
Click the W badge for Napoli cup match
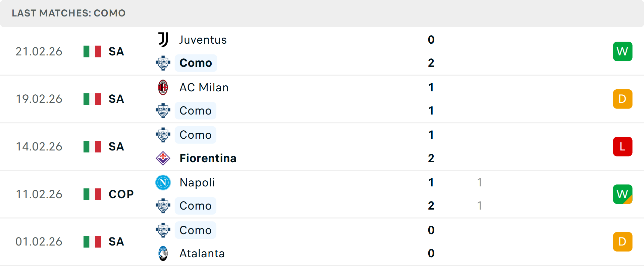623,194
